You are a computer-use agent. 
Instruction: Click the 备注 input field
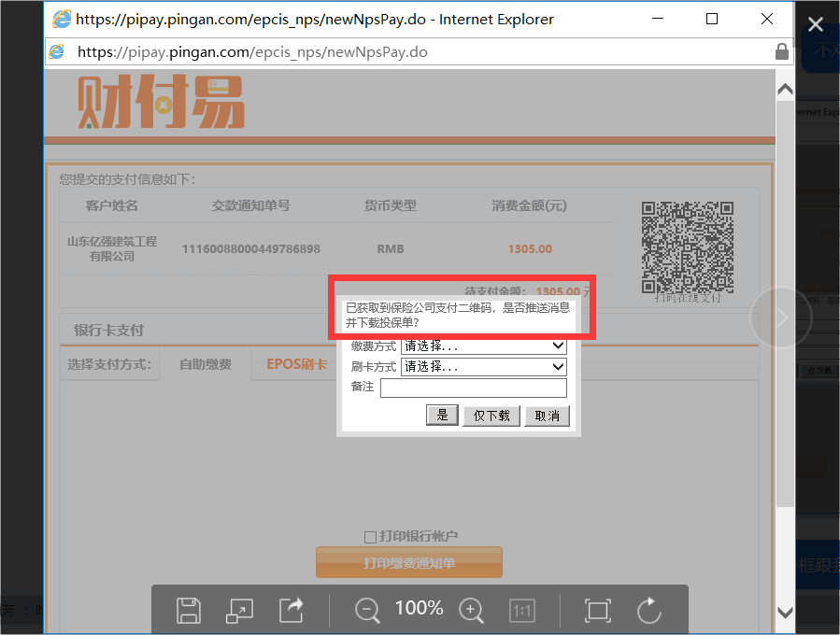click(x=474, y=388)
